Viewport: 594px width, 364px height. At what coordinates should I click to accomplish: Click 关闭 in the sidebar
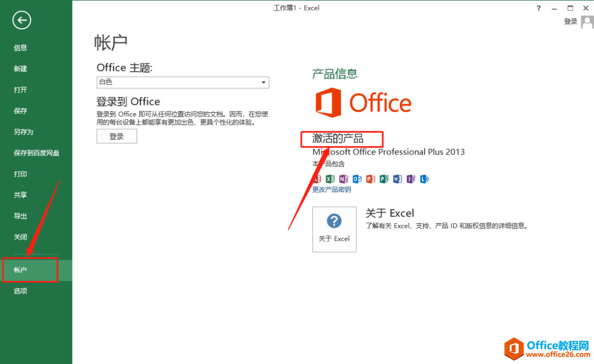pos(20,237)
